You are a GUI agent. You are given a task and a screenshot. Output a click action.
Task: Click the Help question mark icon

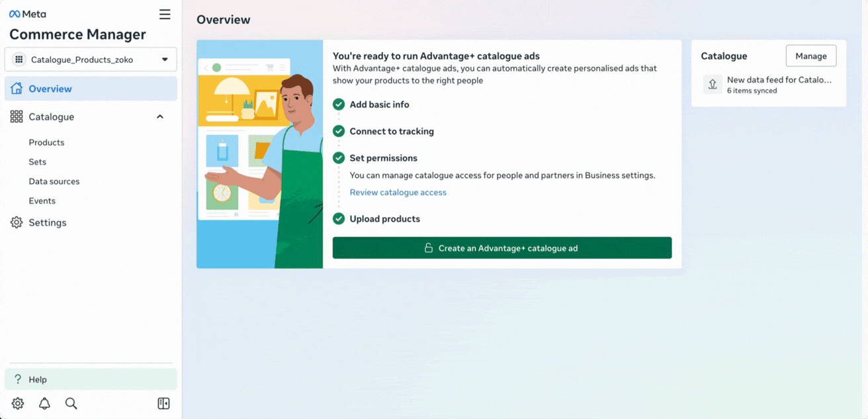point(18,379)
